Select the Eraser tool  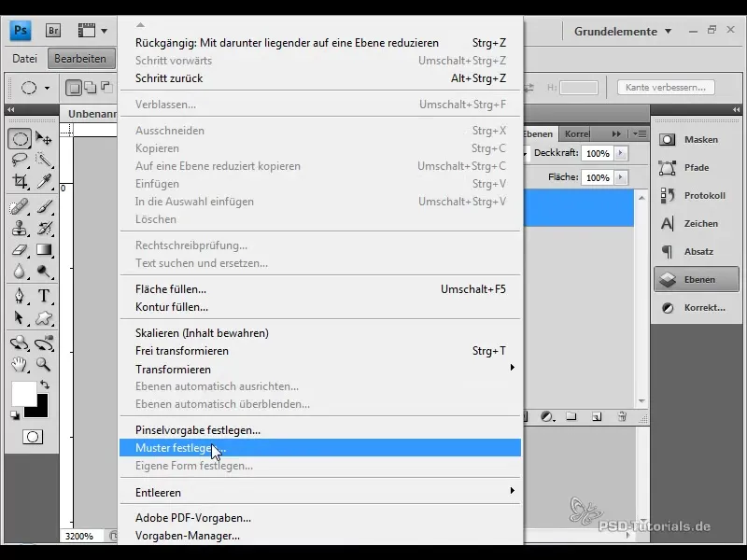coord(20,250)
